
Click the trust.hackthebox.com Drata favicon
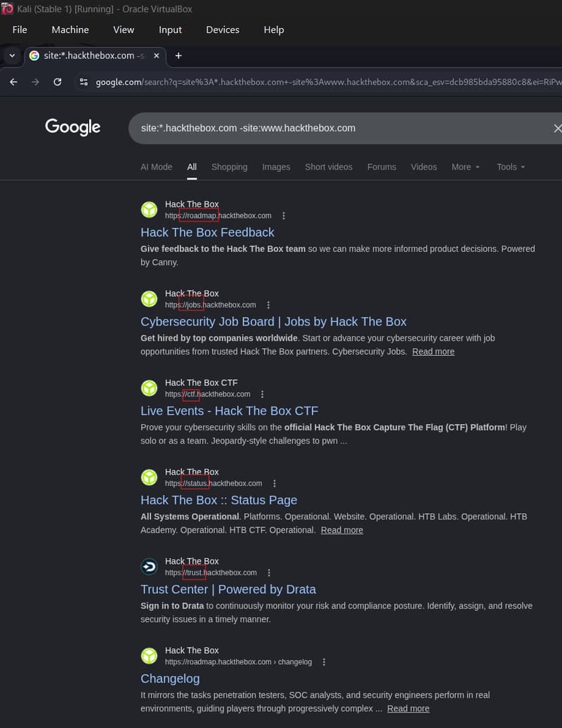tap(149, 567)
